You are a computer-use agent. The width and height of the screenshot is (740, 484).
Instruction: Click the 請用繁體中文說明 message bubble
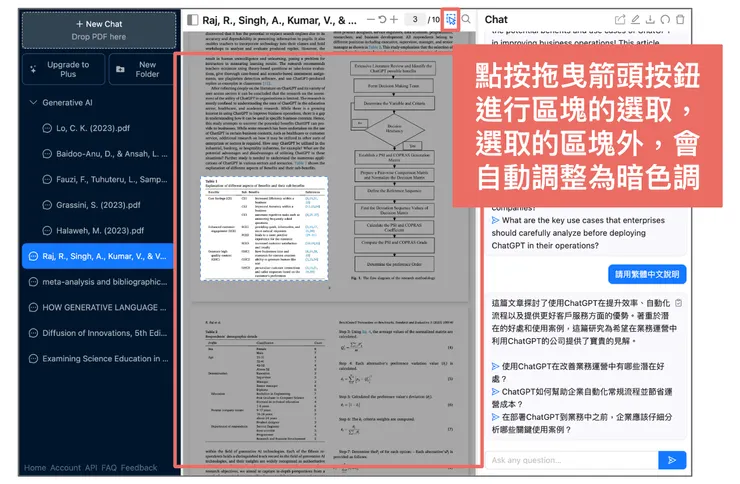tap(647, 275)
